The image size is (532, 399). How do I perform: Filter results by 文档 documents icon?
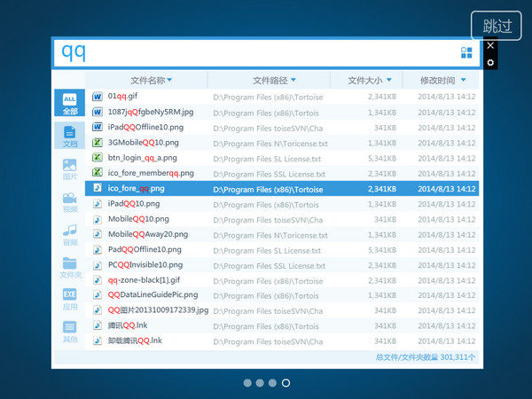[70, 135]
